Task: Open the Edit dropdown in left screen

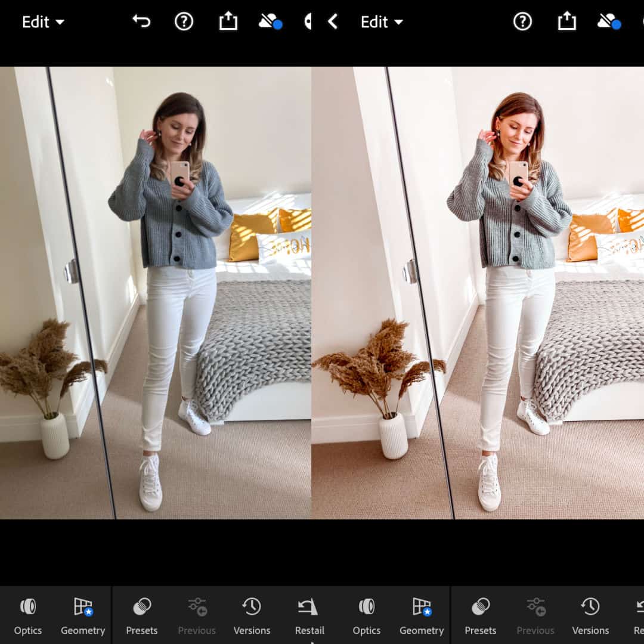Action: pos(43,22)
